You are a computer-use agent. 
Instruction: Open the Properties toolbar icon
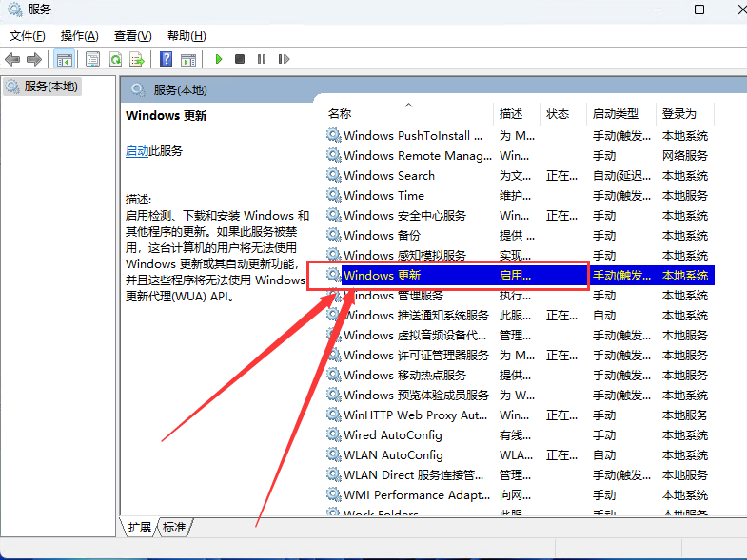pyautogui.click(x=92, y=60)
